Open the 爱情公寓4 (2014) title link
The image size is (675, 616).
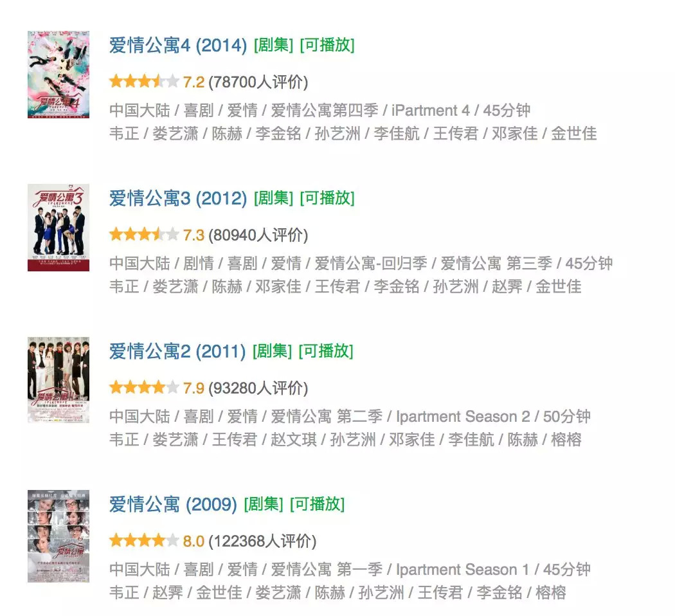click(x=178, y=45)
